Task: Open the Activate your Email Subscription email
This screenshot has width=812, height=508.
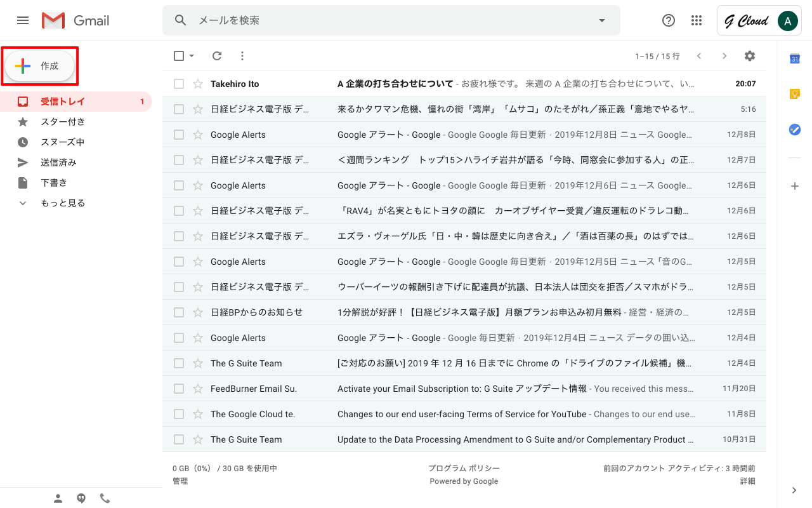Action: click(x=464, y=389)
